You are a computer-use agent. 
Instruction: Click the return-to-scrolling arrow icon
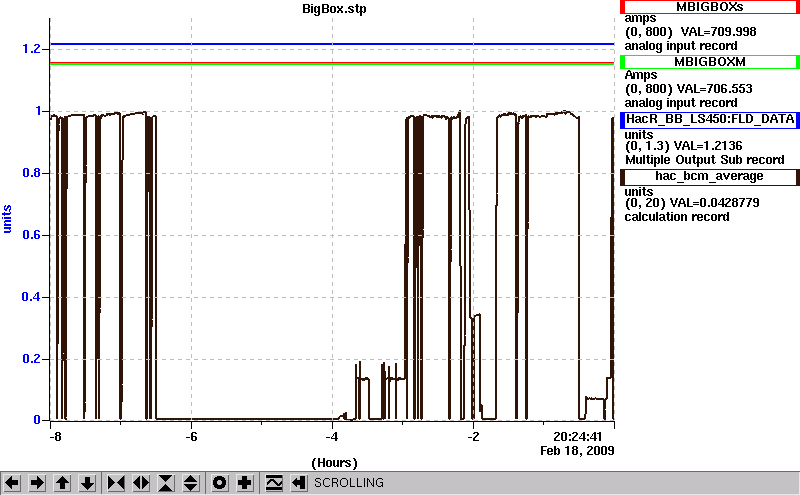tap(299, 483)
